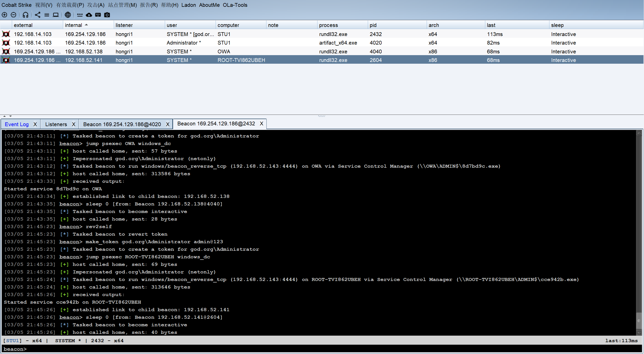Viewport: 644px width, 354px height.
Task: Click the plus-circle new connection icon
Action: pos(4,15)
